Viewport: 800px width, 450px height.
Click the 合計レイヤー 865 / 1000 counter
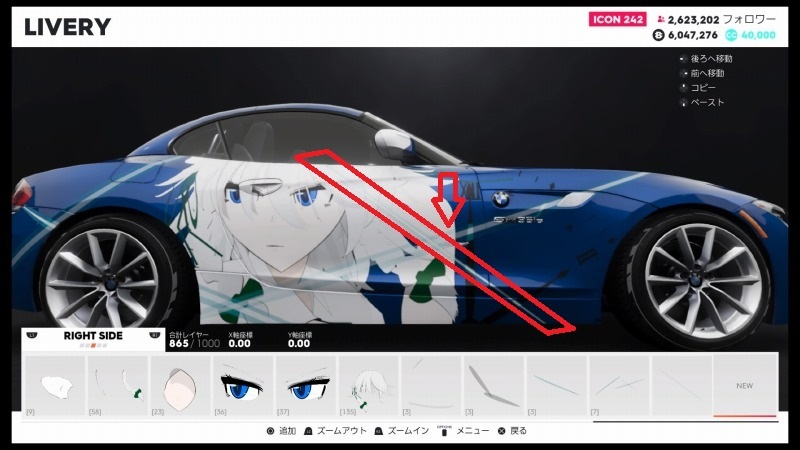point(194,340)
